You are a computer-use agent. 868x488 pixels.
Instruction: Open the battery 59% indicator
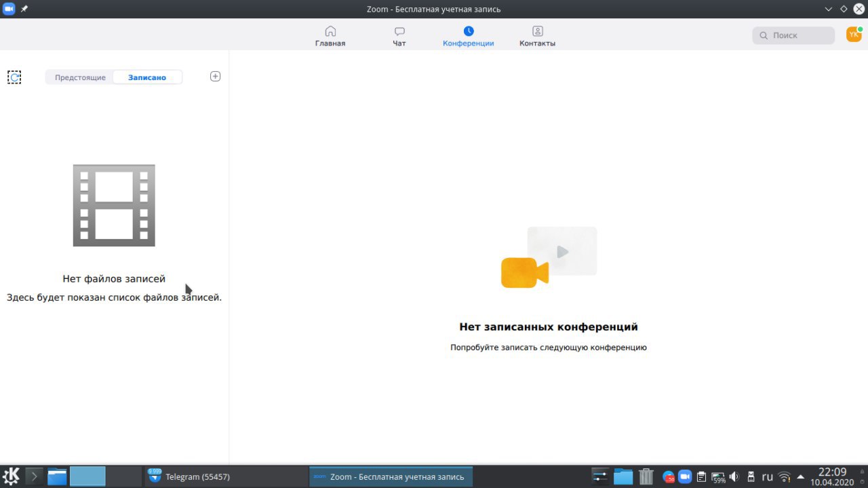coord(718,477)
